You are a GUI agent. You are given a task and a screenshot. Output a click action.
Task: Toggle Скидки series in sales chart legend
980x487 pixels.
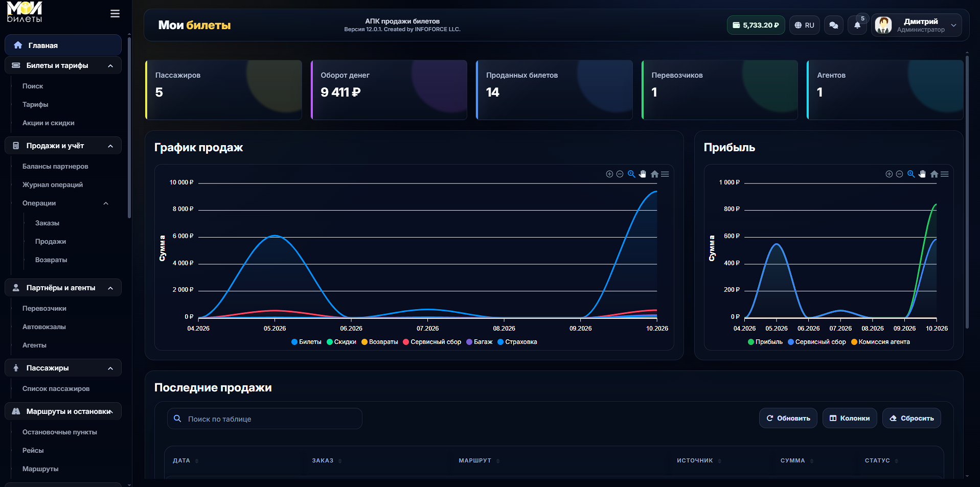coord(341,342)
